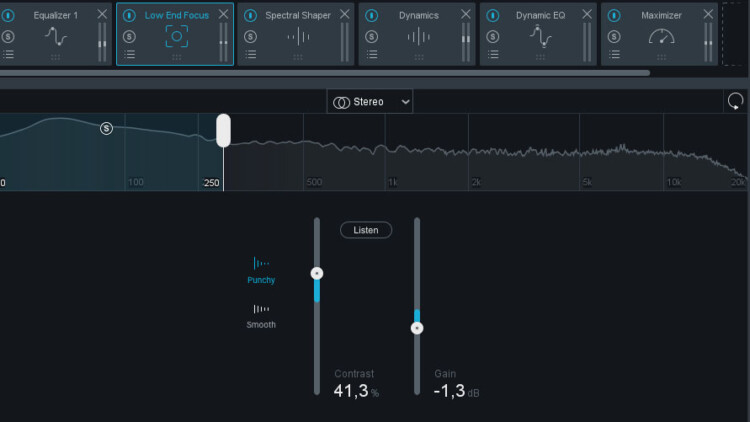This screenshot has width=750, height=422.
Task: Open the Stereo channel mode dropdown
Action: pos(370,102)
